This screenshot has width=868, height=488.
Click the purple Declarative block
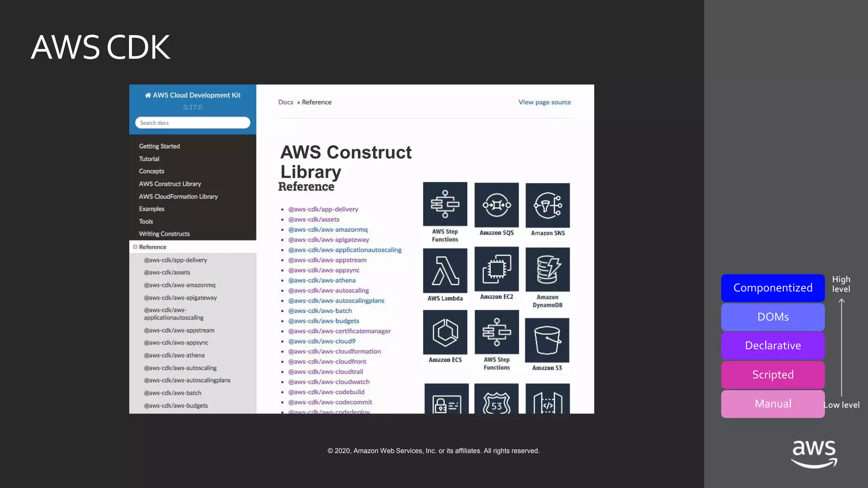[x=773, y=346]
